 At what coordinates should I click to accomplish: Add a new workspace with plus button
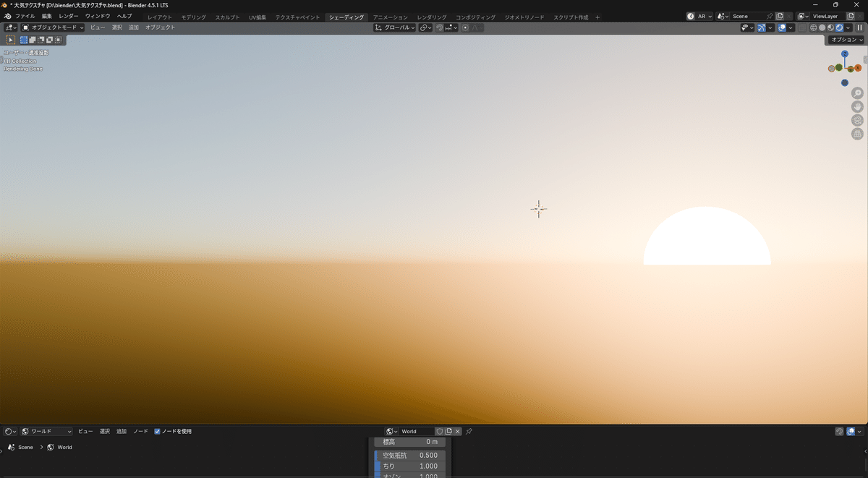click(x=597, y=17)
